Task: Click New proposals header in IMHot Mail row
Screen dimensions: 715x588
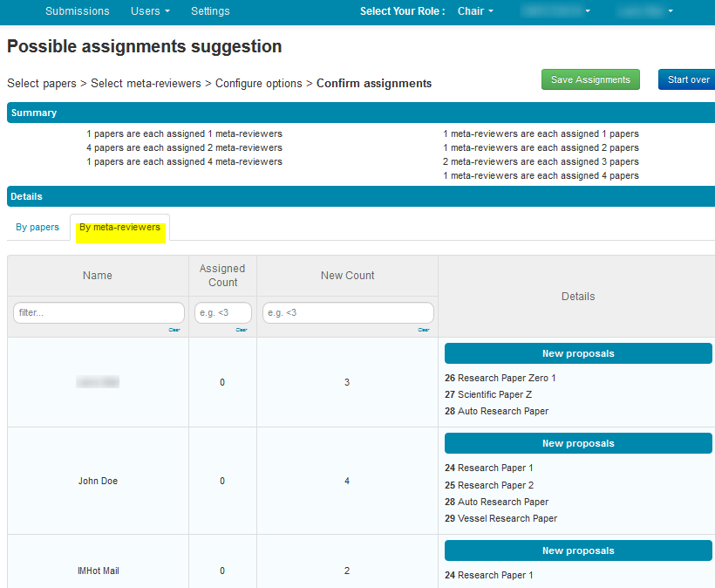Action: pos(578,550)
